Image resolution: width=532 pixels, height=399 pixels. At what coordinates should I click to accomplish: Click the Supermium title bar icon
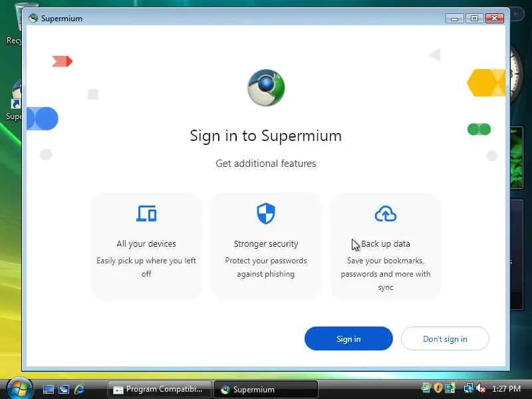click(33, 18)
